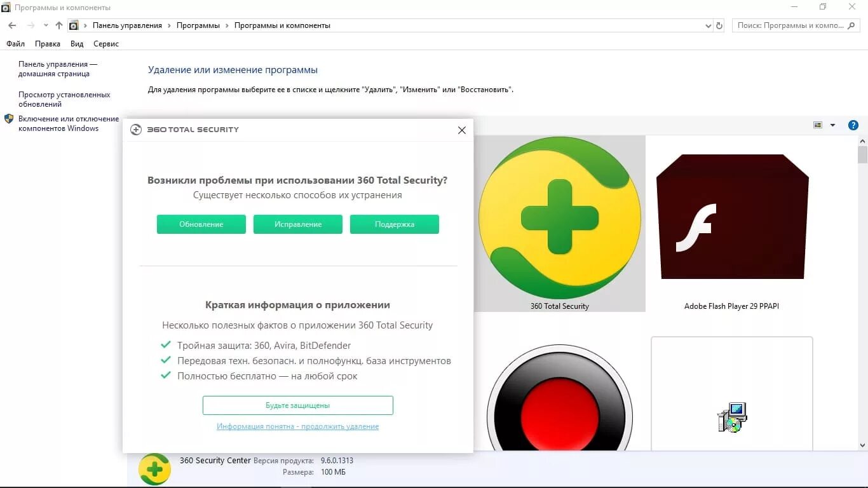
Task: Click the Control Panel icon in address bar
Action: click(x=74, y=25)
